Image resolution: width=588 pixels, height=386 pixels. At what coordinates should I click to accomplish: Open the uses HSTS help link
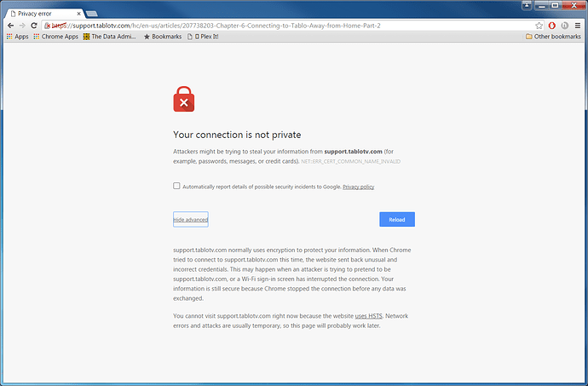point(369,316)
